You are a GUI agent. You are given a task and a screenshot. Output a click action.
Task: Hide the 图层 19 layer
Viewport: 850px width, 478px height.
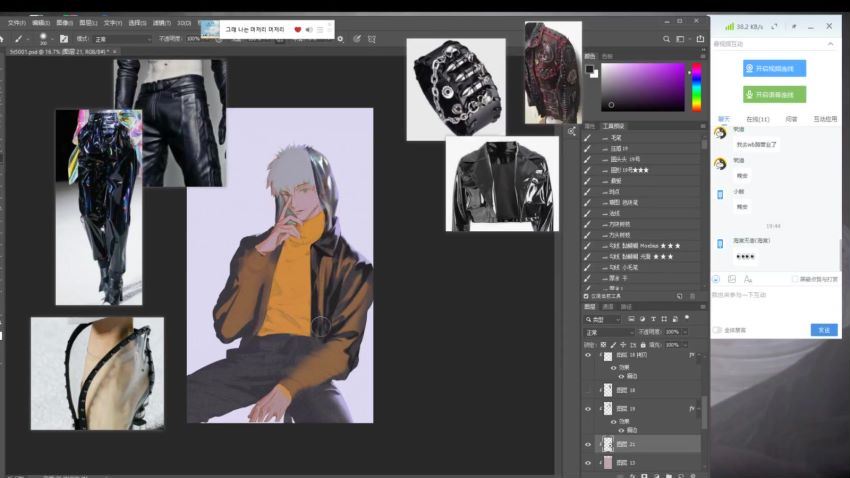point(588,409)
